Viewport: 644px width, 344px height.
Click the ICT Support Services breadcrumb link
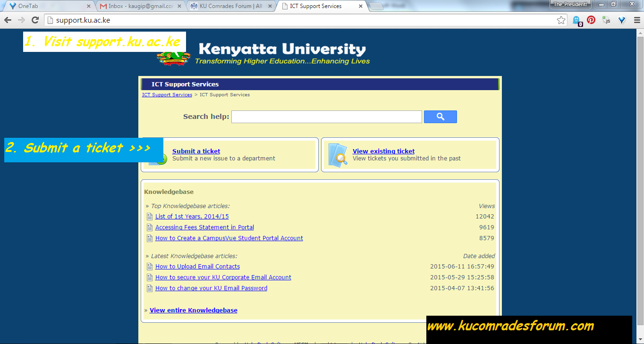pos(167,95)
